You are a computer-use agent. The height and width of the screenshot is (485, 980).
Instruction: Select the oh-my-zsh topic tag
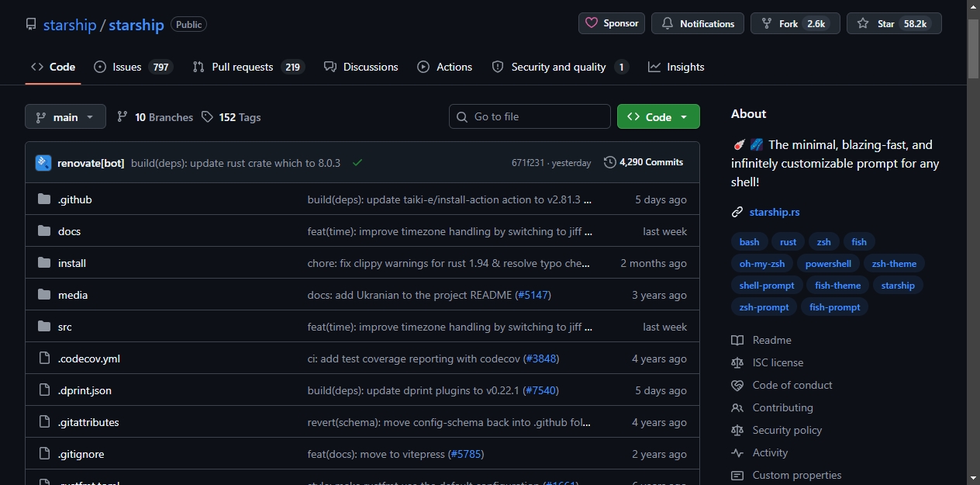(x=762, y=264)
